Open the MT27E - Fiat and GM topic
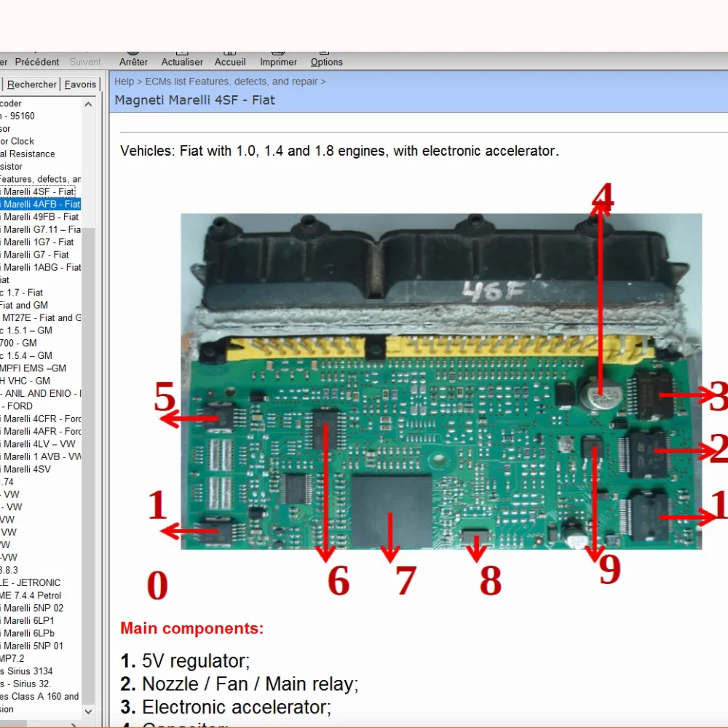Viewport: 728px width, 728px height. pyautogui.click(x=40, y=317)
